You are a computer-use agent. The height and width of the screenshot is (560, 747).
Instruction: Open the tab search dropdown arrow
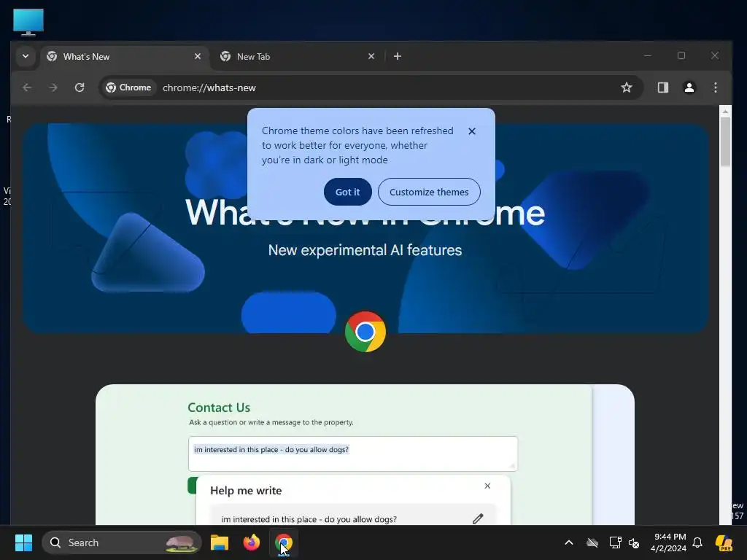tap(26, 56)
